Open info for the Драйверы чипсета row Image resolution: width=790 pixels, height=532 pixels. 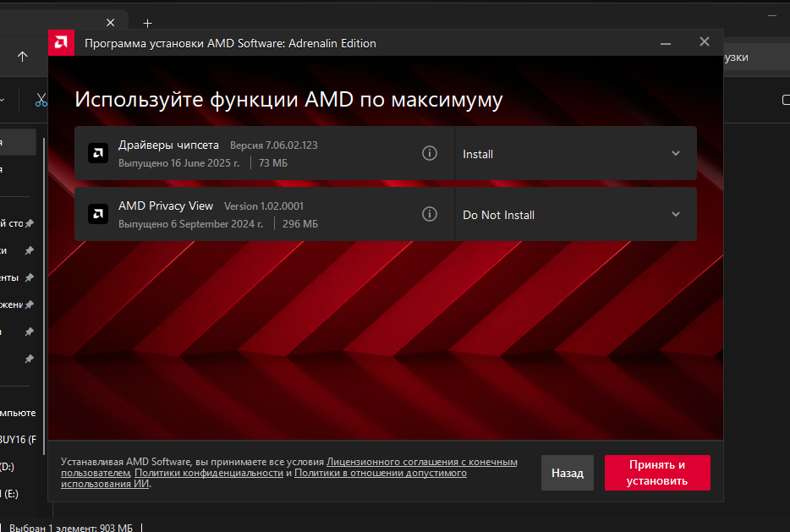430,153
